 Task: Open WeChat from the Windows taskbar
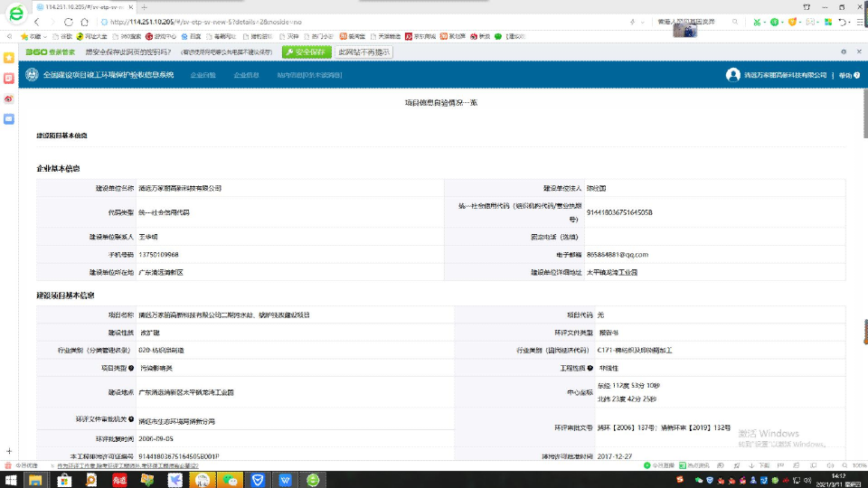pos(231,480)
